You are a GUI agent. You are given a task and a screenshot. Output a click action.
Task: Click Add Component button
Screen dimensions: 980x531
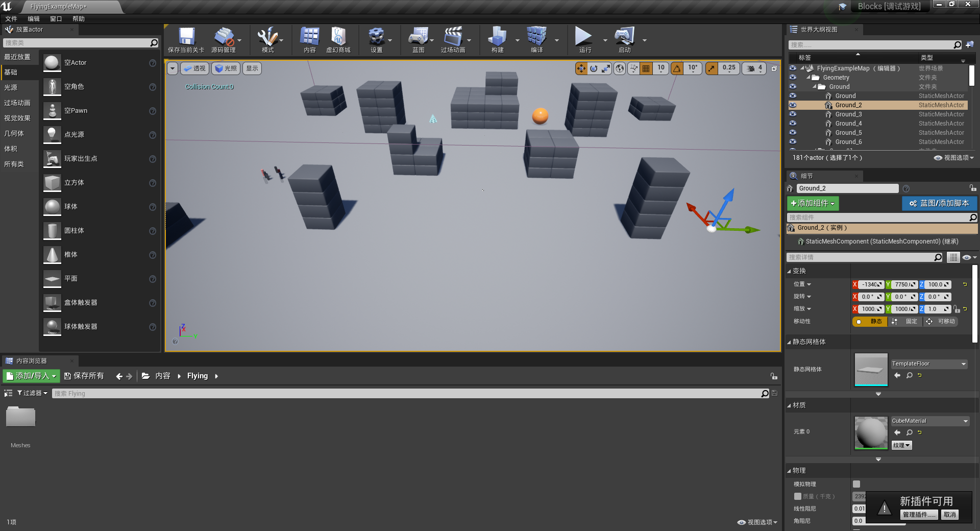pos(813,203)
